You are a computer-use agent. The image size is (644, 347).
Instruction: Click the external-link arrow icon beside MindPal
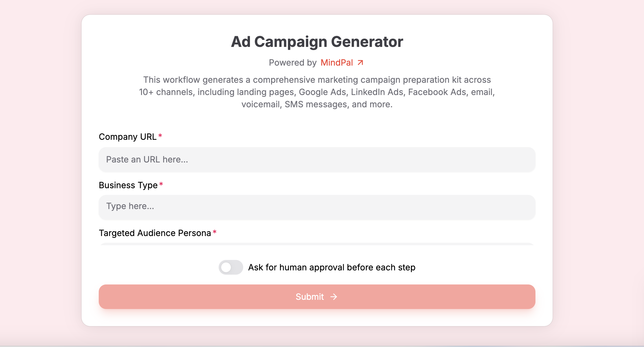(x=360, y=63)
